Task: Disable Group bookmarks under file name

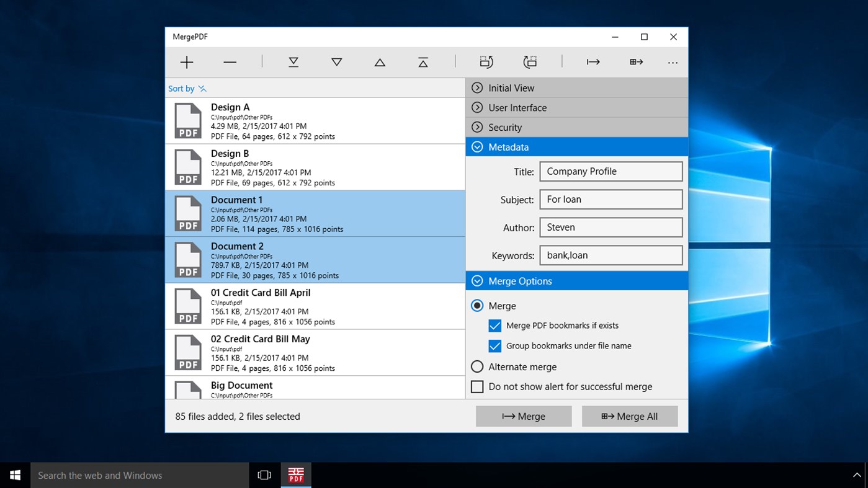Action: (494, 345)
